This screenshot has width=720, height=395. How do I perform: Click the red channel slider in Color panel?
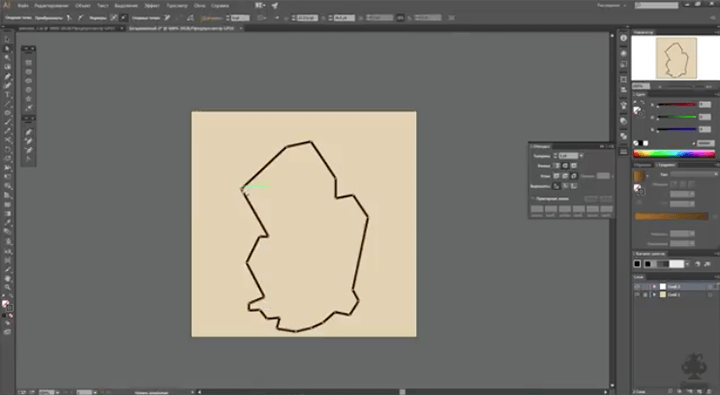(x=676, y=105)
